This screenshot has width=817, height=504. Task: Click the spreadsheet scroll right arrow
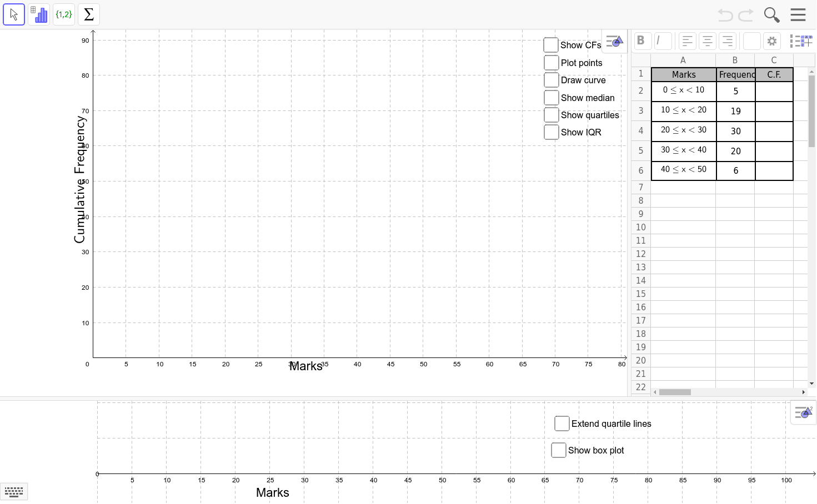[x=803, y=392]
